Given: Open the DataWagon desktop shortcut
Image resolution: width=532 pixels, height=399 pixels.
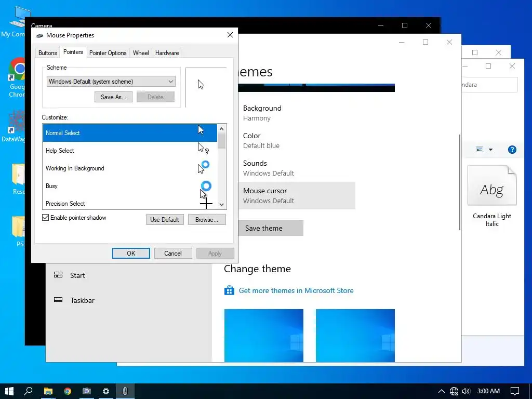Looking at the screenshot, I should tap(14, 126).
